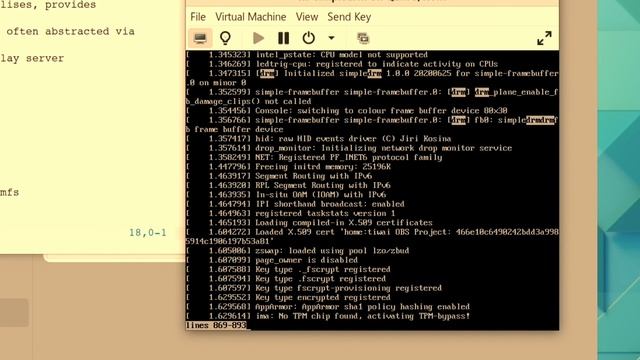Click 'registered taskstats version 1' line

click(x=291, y=213)
